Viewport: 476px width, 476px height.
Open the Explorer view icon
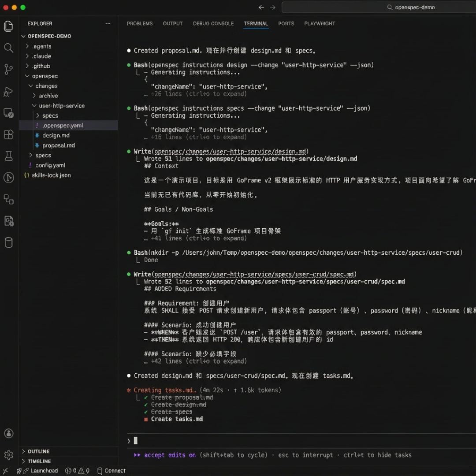(x=8, y=26)
